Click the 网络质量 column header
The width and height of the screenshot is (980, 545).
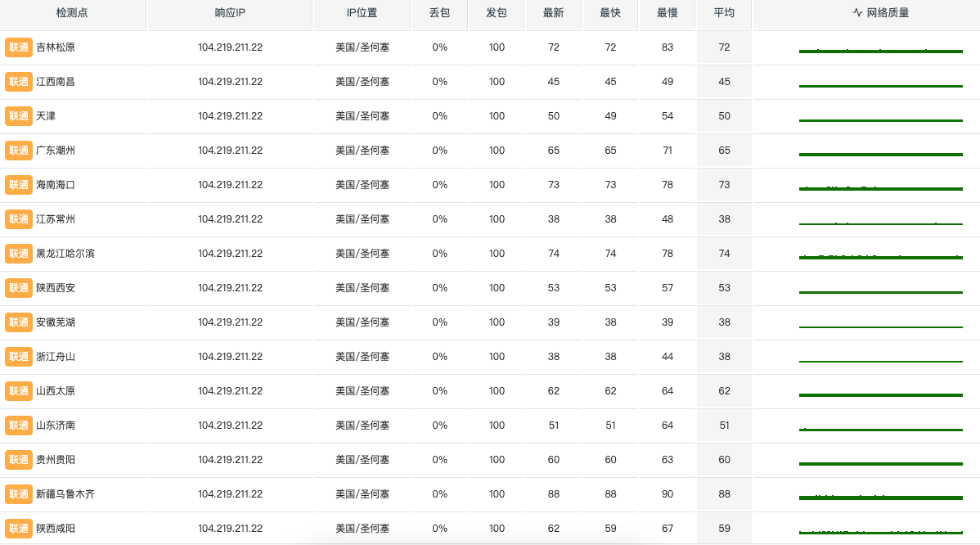click(x=881, y=13)
